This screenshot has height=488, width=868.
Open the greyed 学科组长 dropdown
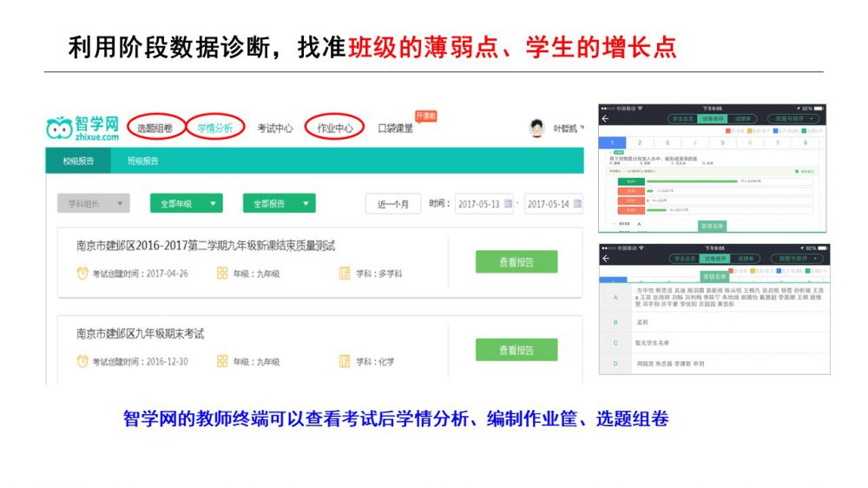93,204
